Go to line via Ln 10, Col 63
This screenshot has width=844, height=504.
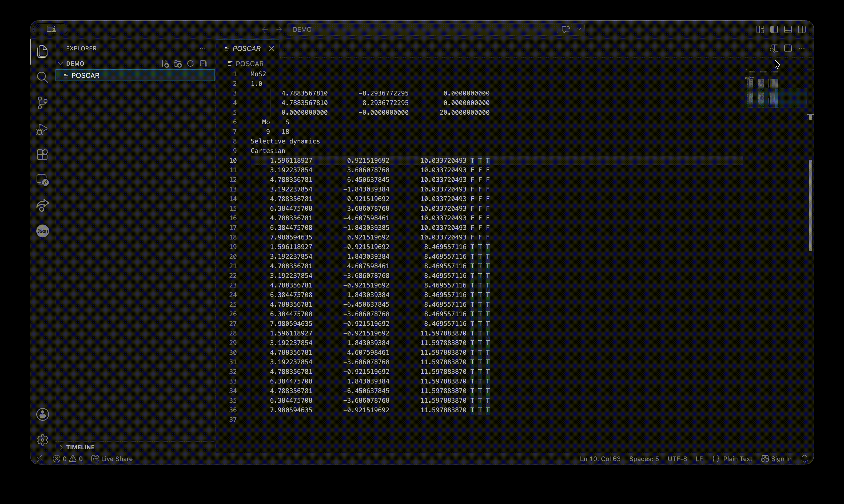pyautogui.click(x=600, y=459)
